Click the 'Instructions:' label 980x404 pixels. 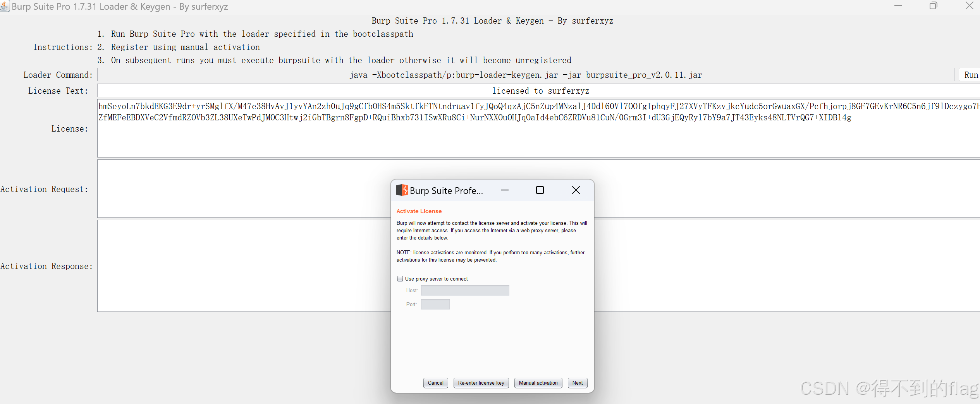coord(63,47)
